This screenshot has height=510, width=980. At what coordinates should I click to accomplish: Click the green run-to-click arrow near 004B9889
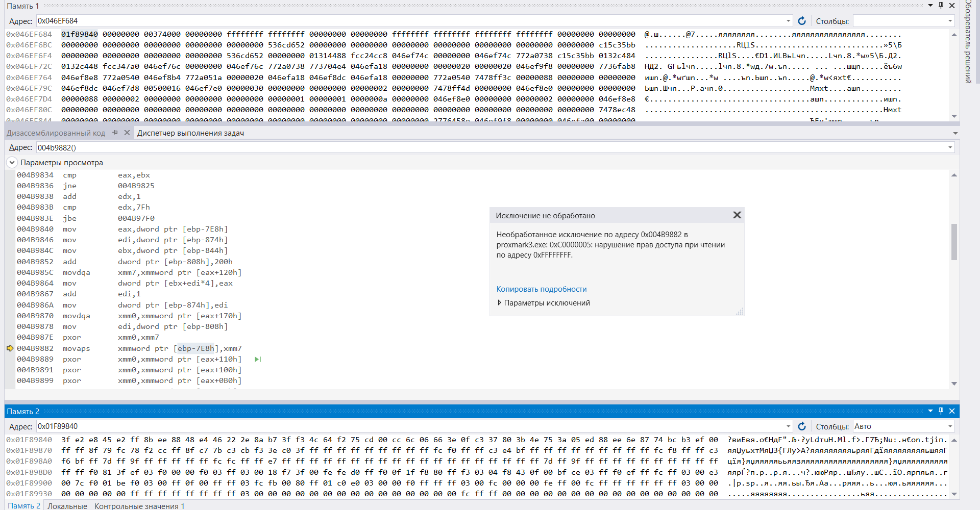point(258,359)
